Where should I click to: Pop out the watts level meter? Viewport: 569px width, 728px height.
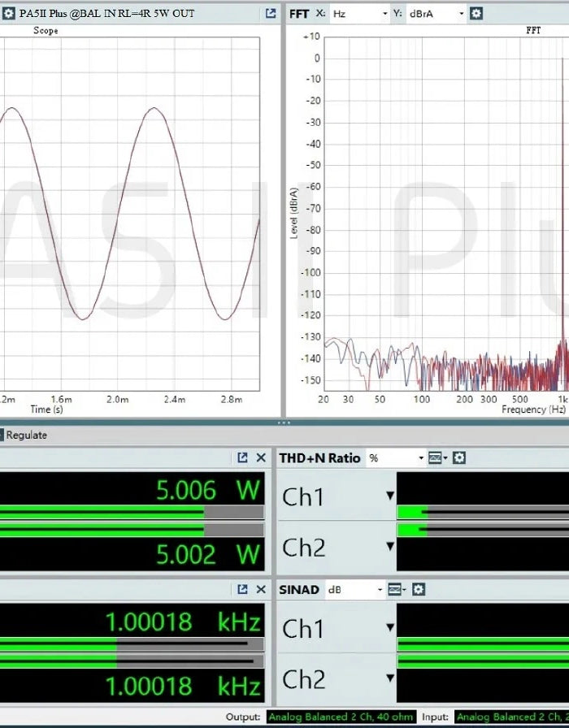pyautogui.click(x=242, y=458)
